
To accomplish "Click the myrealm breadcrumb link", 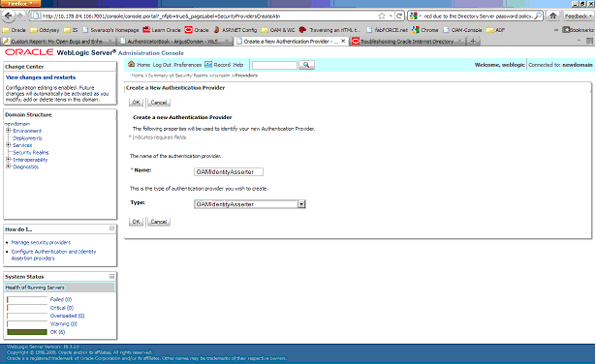I will pos(221,76).
